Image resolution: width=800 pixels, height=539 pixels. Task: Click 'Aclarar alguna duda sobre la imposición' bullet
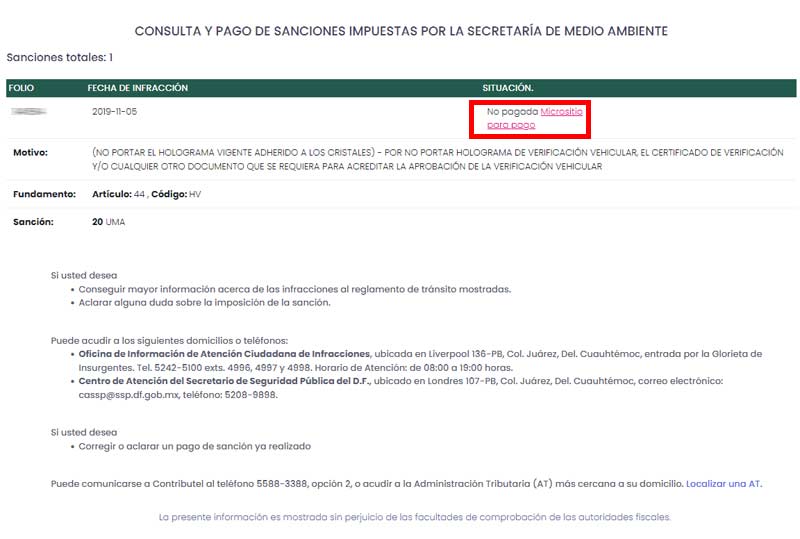[x=205, y=303]
